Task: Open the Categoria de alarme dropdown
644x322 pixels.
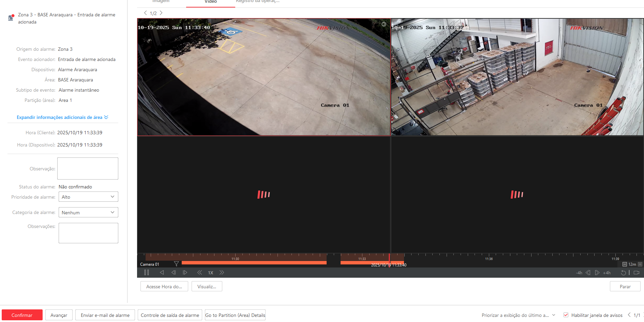Action: [88, 213]
